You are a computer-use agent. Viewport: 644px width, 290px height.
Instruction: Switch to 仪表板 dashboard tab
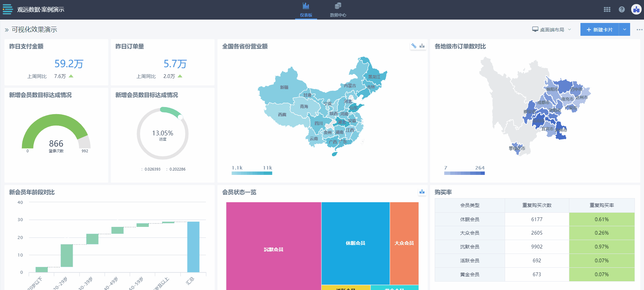click(x=306, y=10)
